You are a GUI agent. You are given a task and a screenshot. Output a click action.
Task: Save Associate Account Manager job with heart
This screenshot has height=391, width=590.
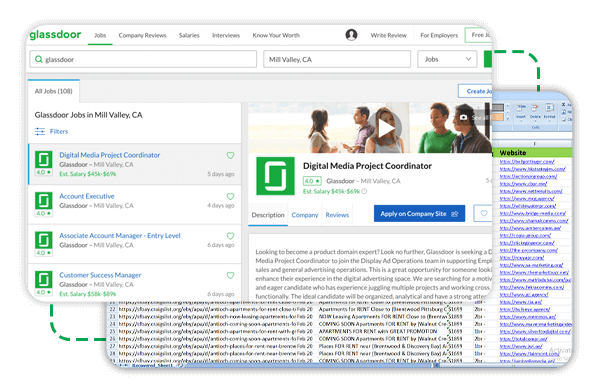tap(230, 236)
